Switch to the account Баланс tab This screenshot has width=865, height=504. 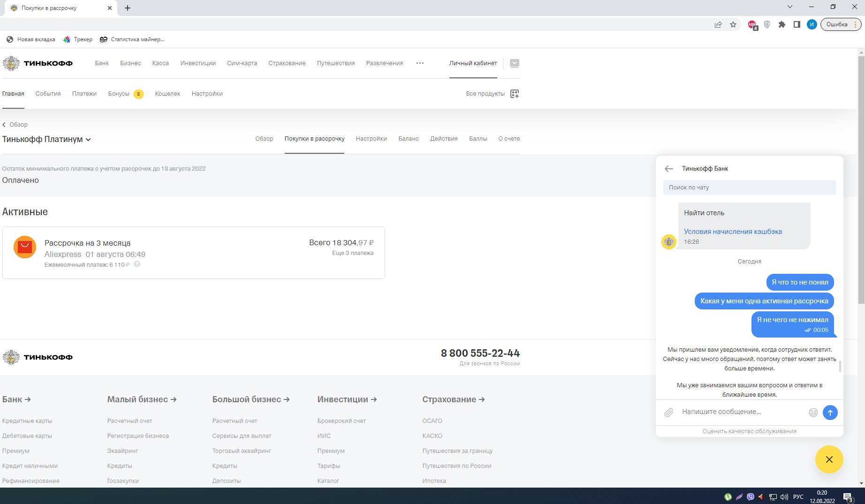[409, 139]
